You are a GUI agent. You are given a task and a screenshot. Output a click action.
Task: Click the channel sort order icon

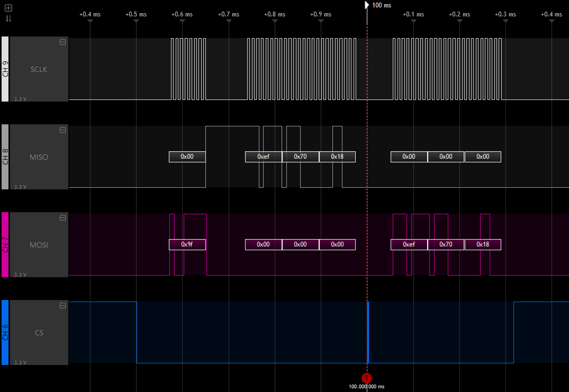(8, 18)
